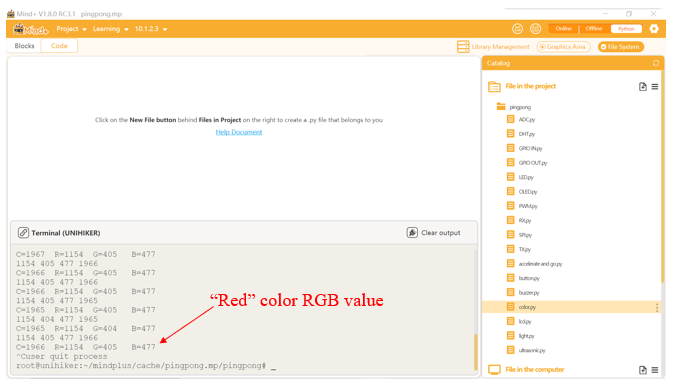Click the Terminal (UNIHIKER) link icon
Viewport: 675px width, 385px height.
[23, 233]
